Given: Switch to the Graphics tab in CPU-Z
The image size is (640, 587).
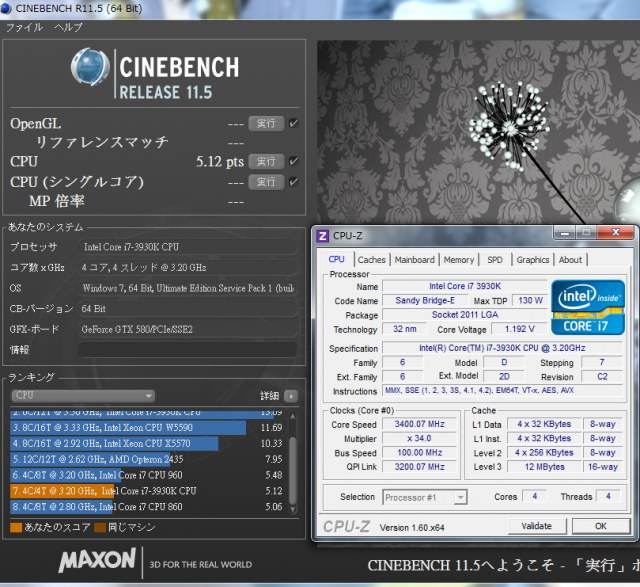Looking at the screenshot, I should (533, 260).
